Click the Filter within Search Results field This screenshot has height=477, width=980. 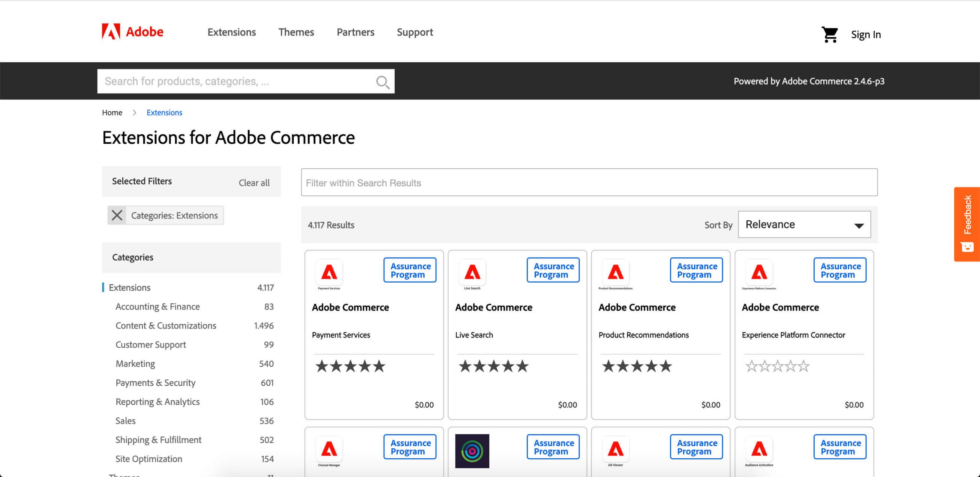pyautogui.click(x=589, y=183)
